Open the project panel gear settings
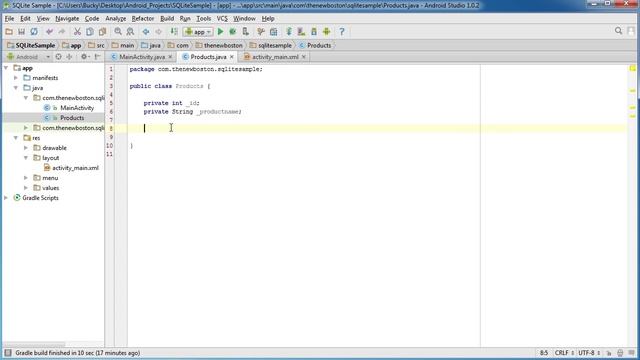Viewport: 640px width, 360px height. click(x=84, y=57)
